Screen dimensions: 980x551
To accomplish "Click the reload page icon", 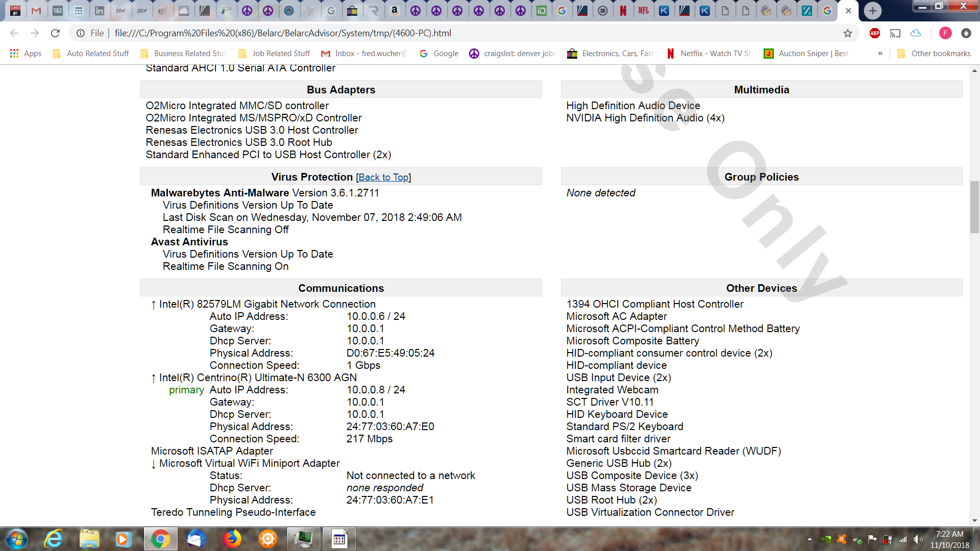I will (55, 33).
